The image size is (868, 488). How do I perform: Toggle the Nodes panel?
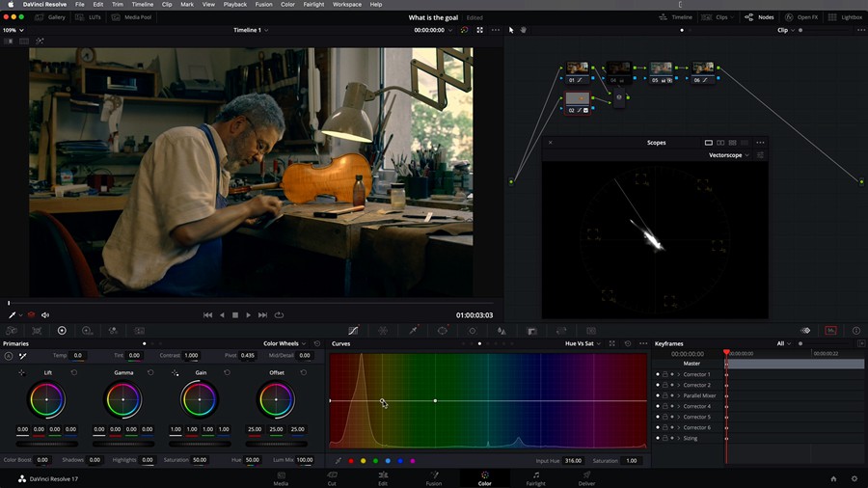click(759, 17)
